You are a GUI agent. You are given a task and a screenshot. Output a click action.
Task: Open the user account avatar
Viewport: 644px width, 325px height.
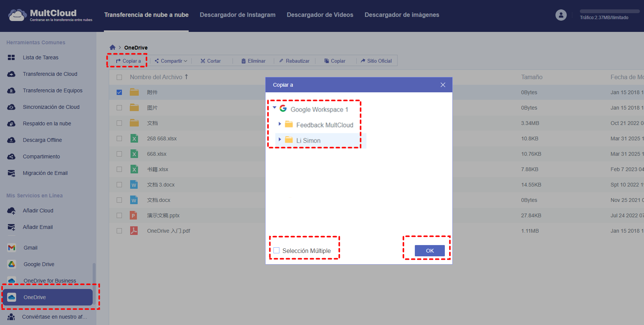pyautogui.click(x=561, y=15)
